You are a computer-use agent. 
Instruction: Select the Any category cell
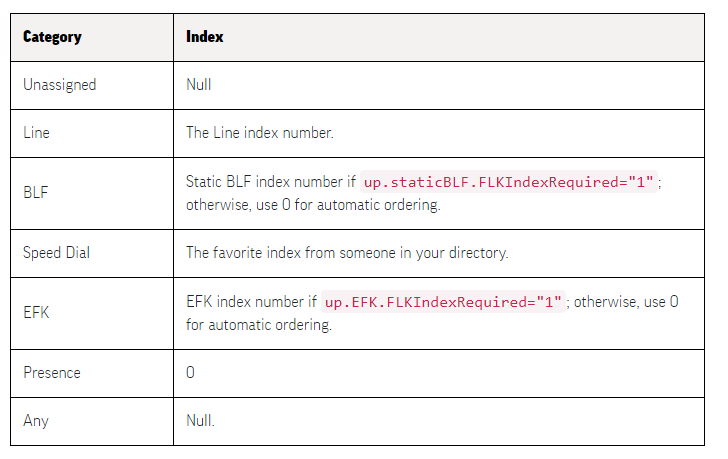point(92,421)
